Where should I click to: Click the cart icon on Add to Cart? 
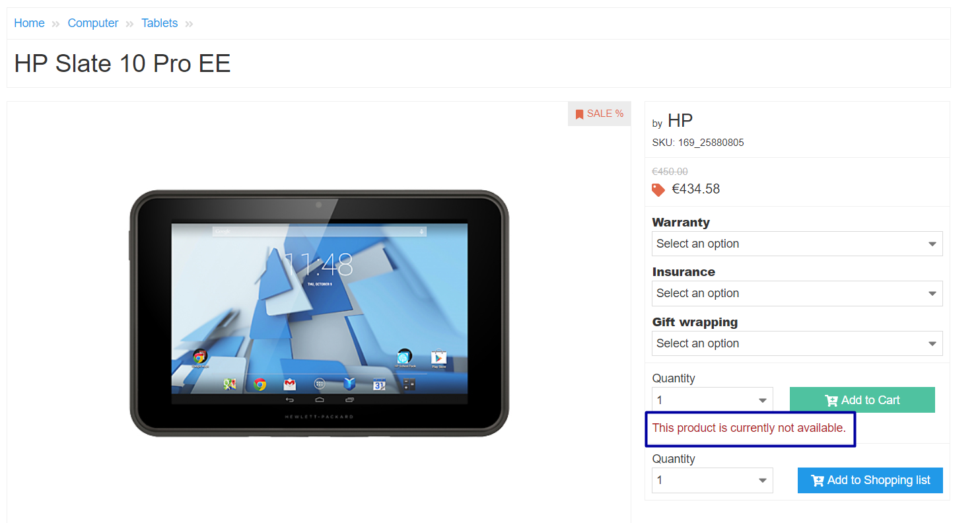pos(831,400)
